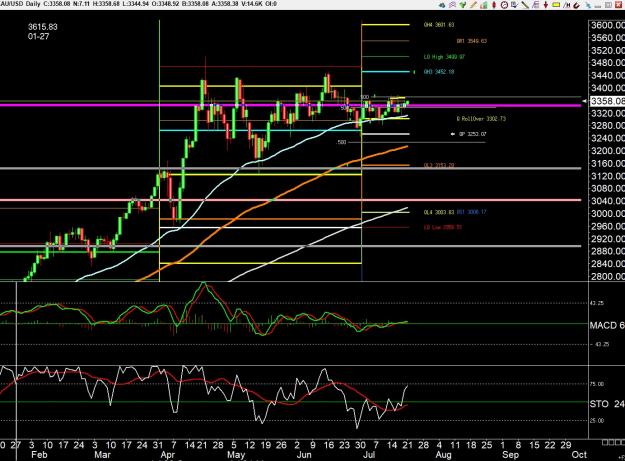Click the AU/USD Daily title text

click(22, 4)
